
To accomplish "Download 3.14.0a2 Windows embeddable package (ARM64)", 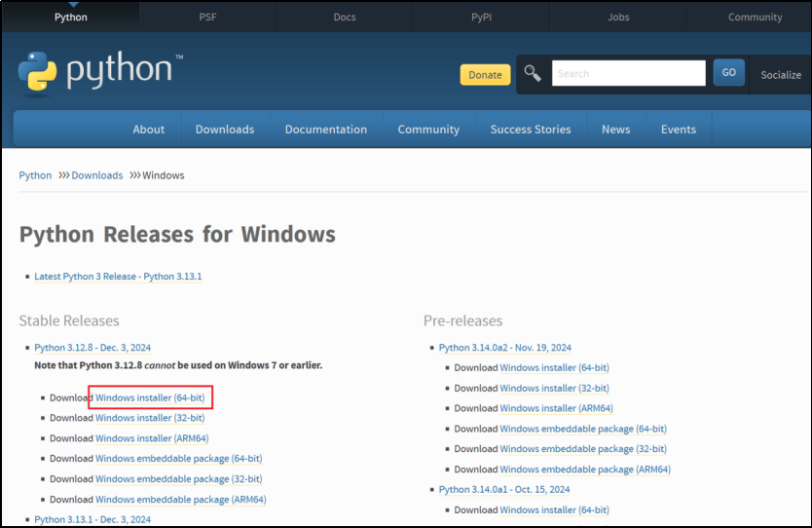I will coord(585,470).
